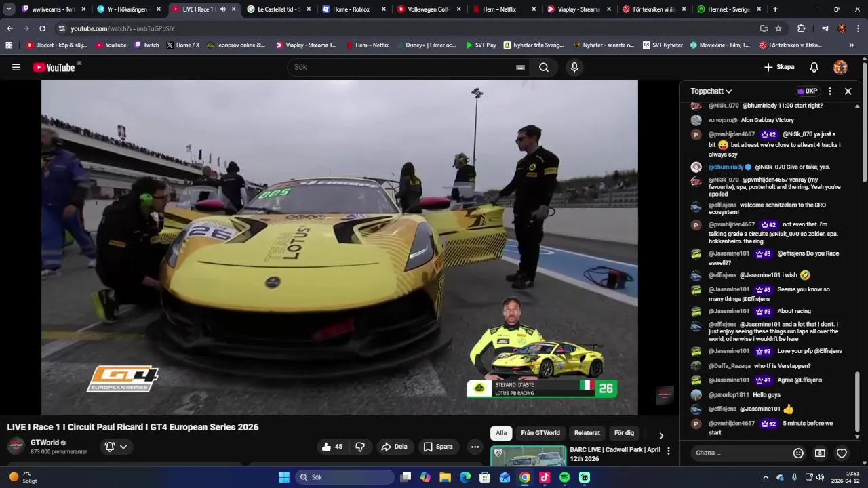Open the chat emoji picker

click(798, 453)
